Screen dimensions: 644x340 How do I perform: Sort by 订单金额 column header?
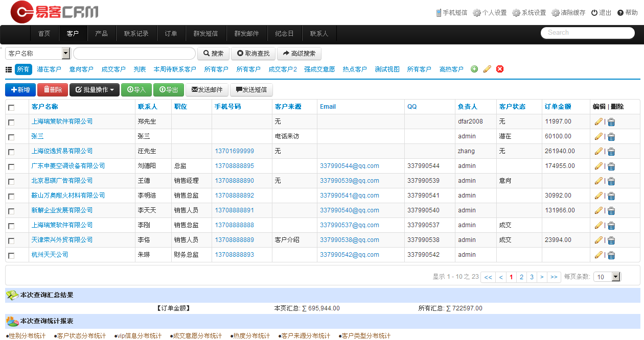point(558,107)
